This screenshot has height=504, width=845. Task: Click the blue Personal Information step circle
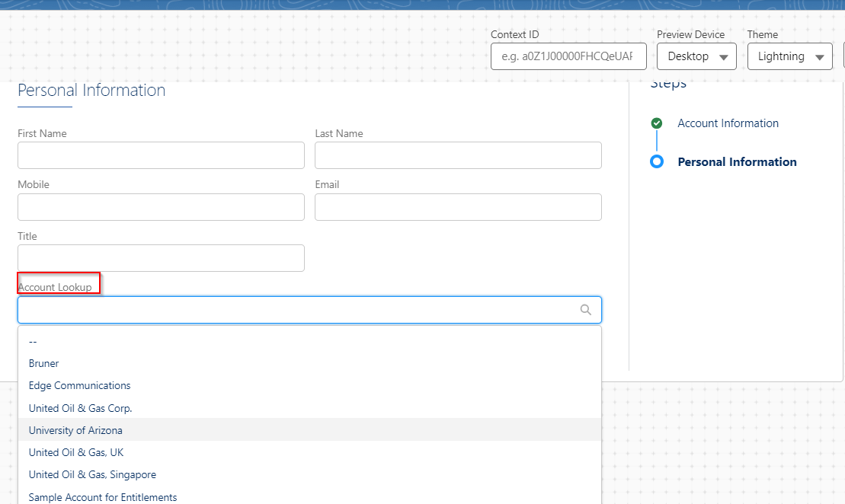pos(657,161)
